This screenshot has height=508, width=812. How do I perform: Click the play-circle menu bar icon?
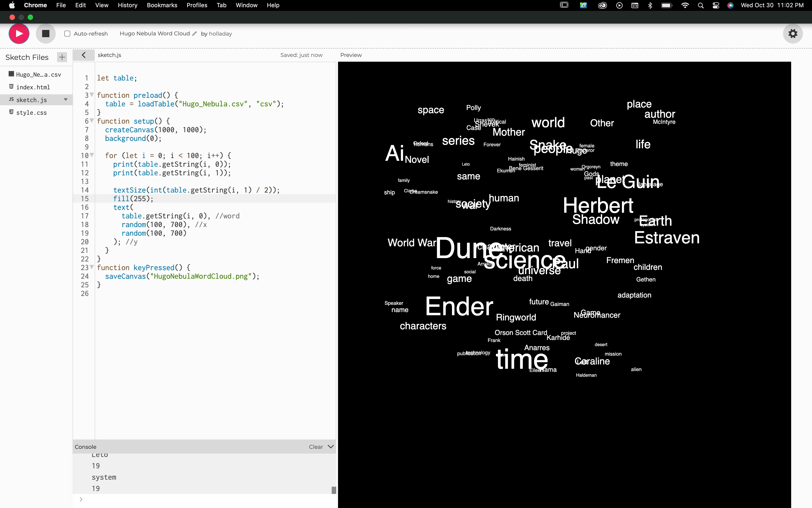point(619,5)
